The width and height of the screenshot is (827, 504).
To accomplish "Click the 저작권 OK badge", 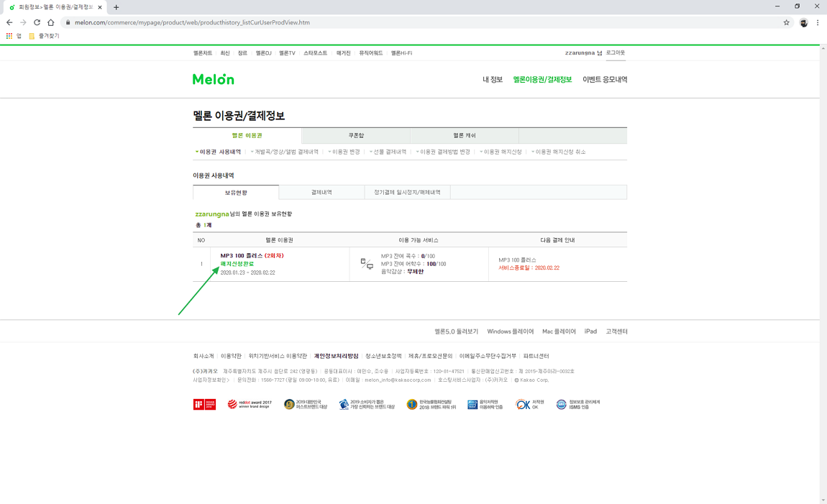I will pyautogui.click(x=529, y=404).
